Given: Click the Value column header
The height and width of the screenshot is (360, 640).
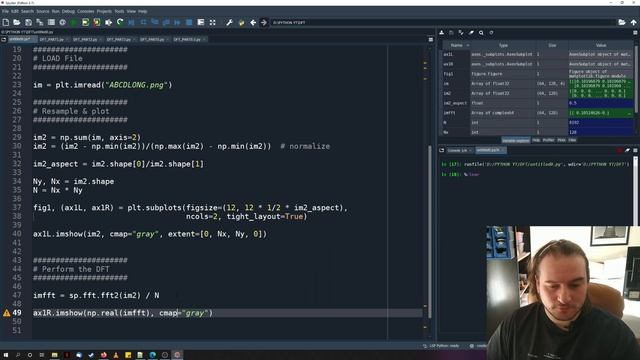Looking at the screenshot, I should [x=601, y=45].
